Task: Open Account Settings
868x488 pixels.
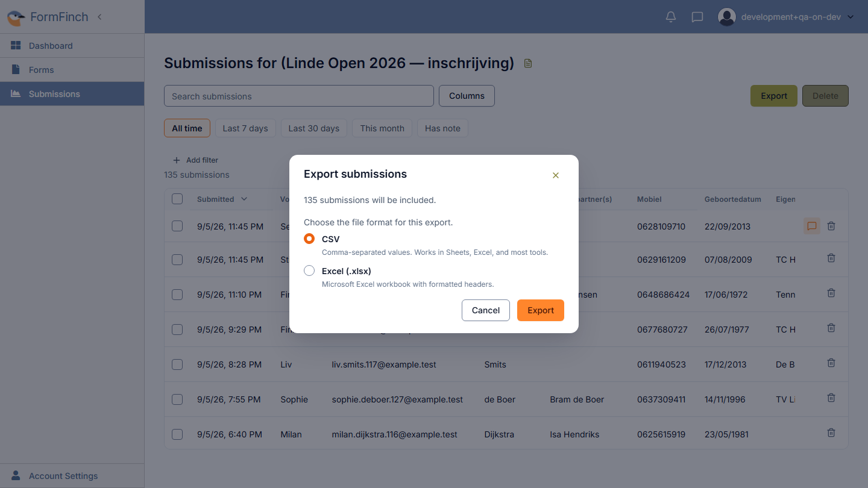Action: pos(72,476)
